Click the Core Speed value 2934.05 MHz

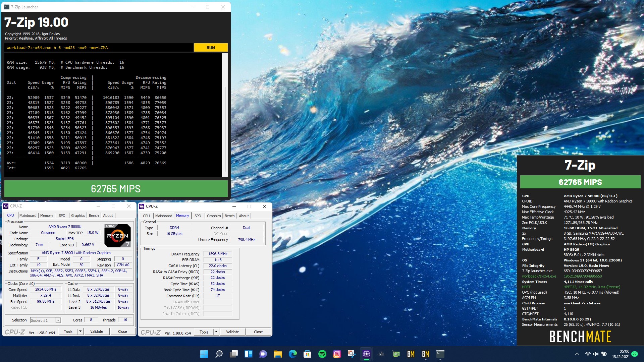46,289
